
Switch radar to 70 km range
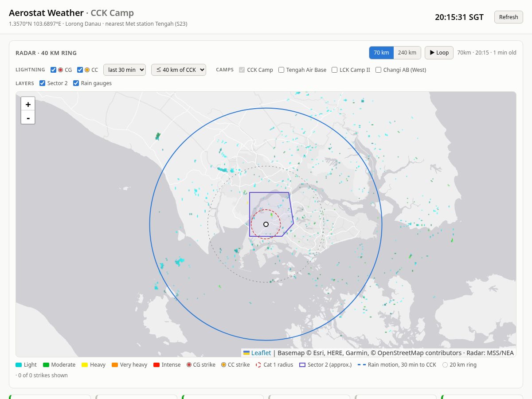(x=381, y=53)
